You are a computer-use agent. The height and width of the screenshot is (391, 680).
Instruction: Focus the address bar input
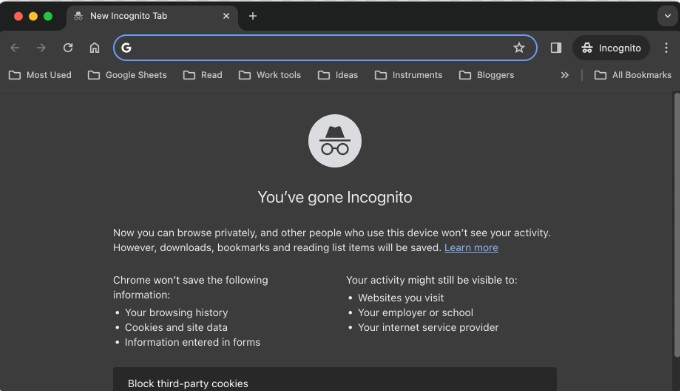[325, 48]
